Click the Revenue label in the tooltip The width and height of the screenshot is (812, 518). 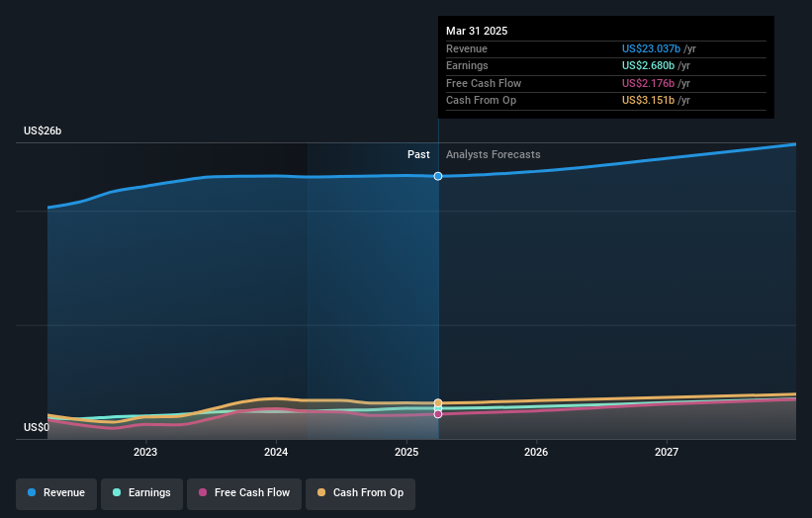coord(467,48)
